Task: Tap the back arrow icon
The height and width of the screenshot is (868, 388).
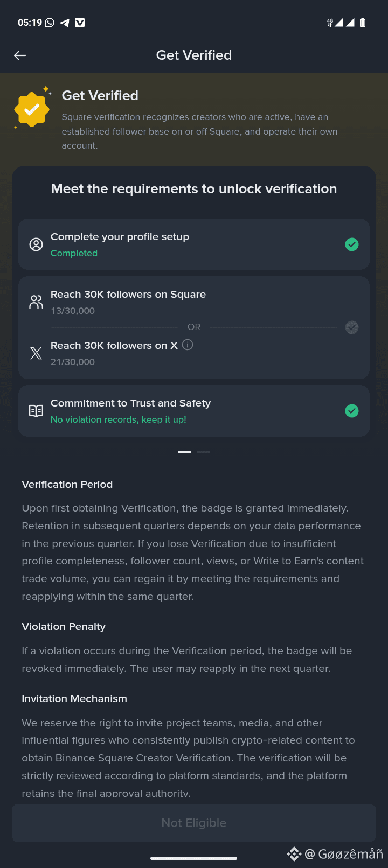Action: point(20,55)
